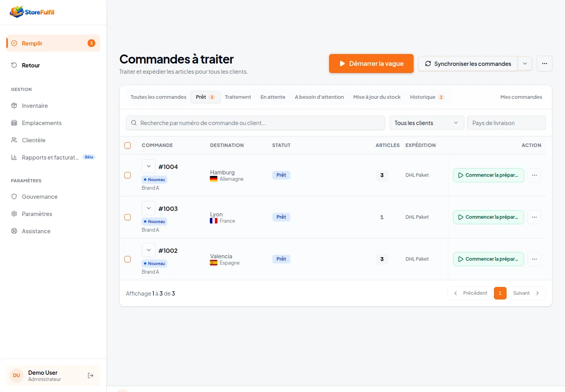This screenshot has width=565, height=392.
Task: Click the Gouvernance shield icon
Action: click(x=14, y=196)
